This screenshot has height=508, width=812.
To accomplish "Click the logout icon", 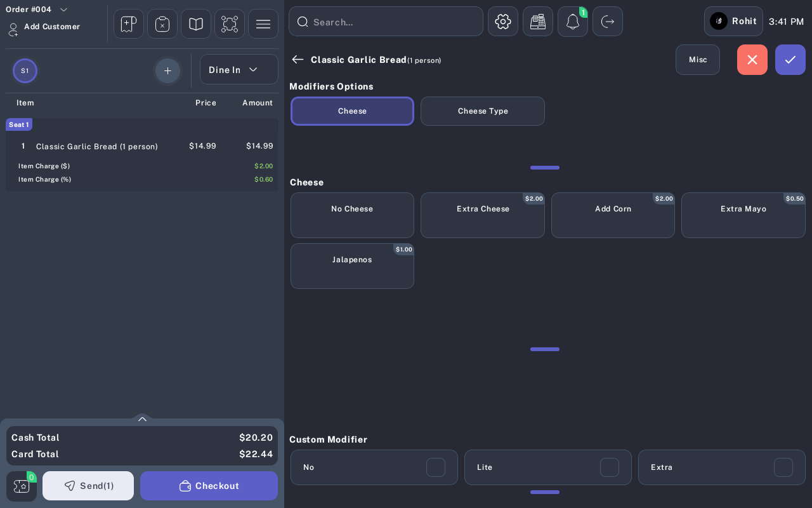I will click(x=608, y=22).
